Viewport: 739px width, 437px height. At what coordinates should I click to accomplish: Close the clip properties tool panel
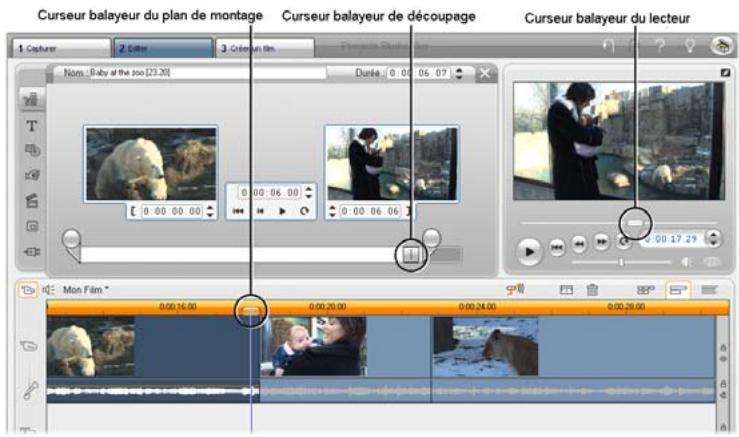pyautogui.click(x=484, y=74)
